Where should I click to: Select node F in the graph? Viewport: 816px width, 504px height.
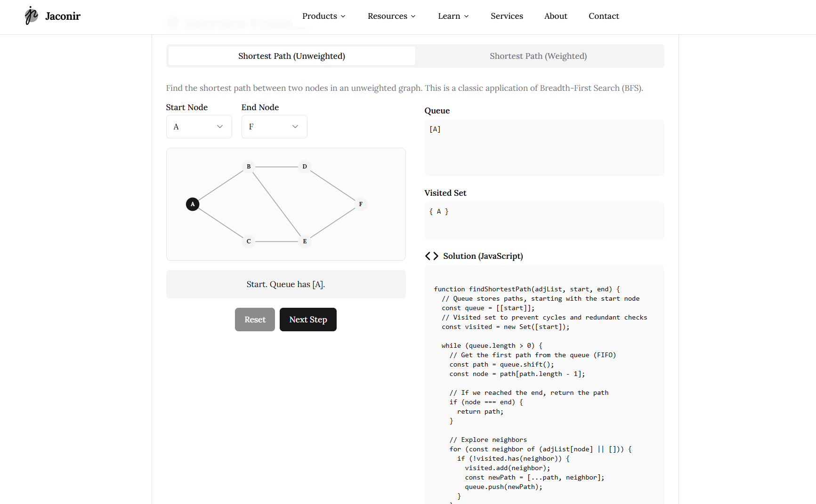pyautogui.click(x=361, y=204)
